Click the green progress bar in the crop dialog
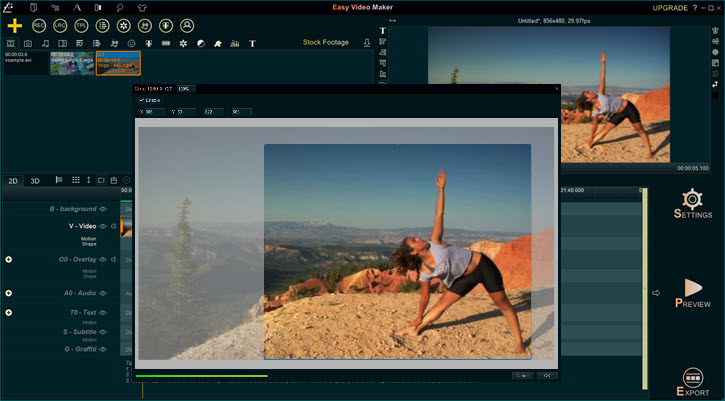The height and width of the screenshot is (401, 725). click(200, 376)
